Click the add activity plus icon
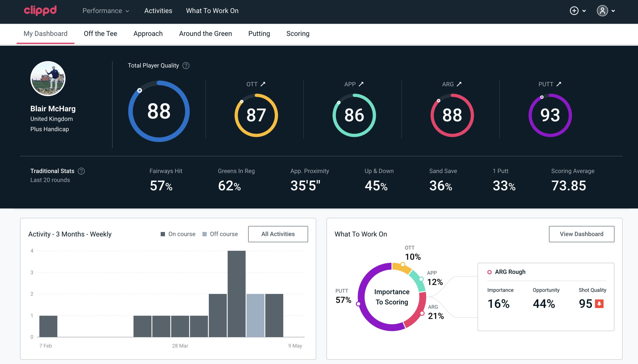Image resolution: width=638 pixels, height=364 pixels. pyautogui.click(x=575, y=11)
